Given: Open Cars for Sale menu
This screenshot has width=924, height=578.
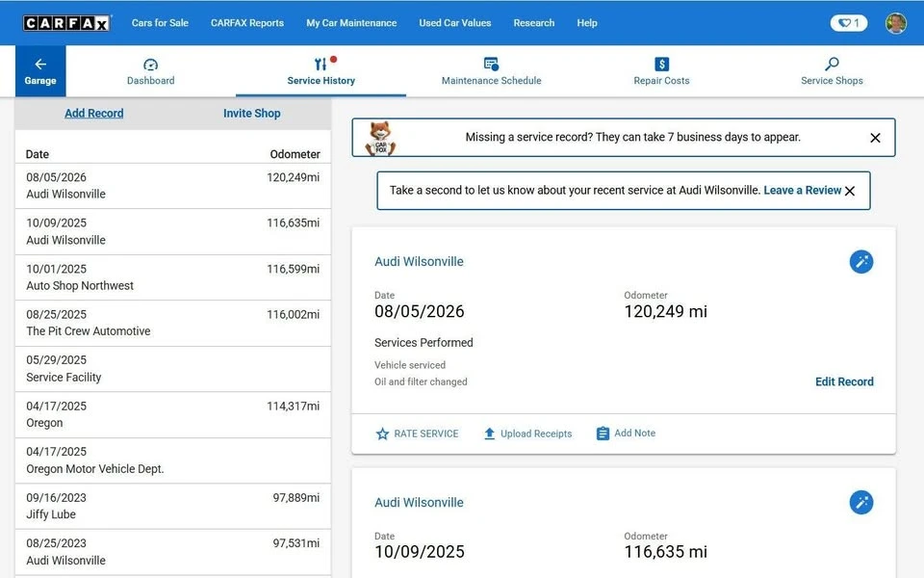Looking at the screenshot, I should tap(160, 23).
